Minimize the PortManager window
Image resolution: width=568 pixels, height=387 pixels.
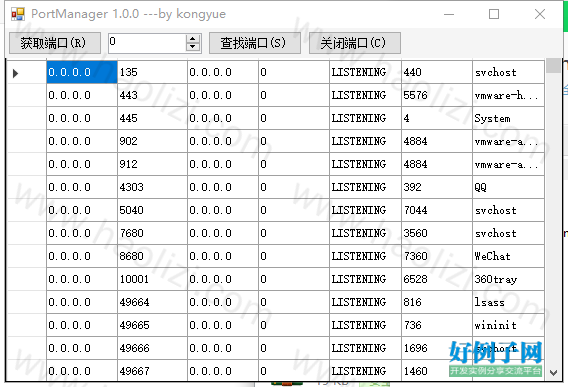coord(449,14)
